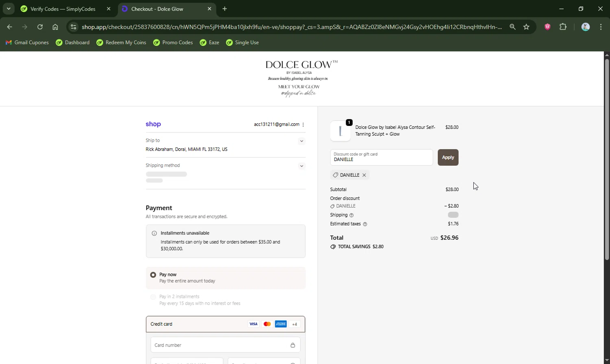Click the installments unavailable info icon
610x364 pixels.
pos(154,233)
